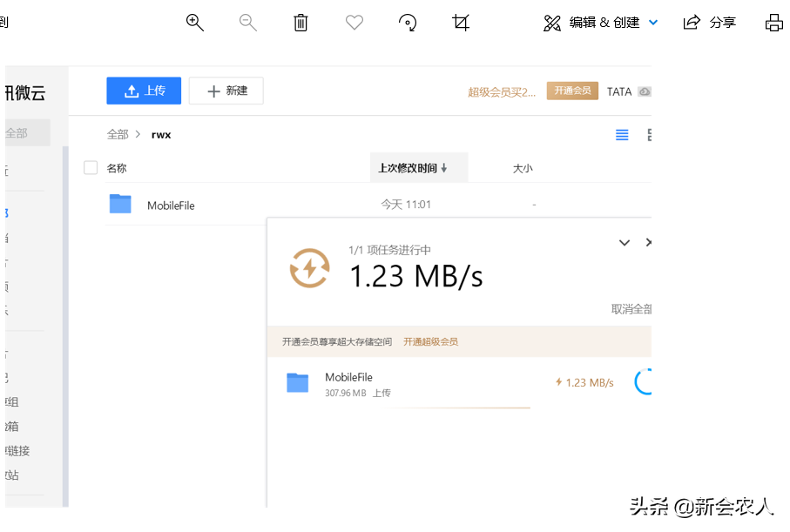Expand the TATA account dropdown
790x532 pixels.
(629, 91)
